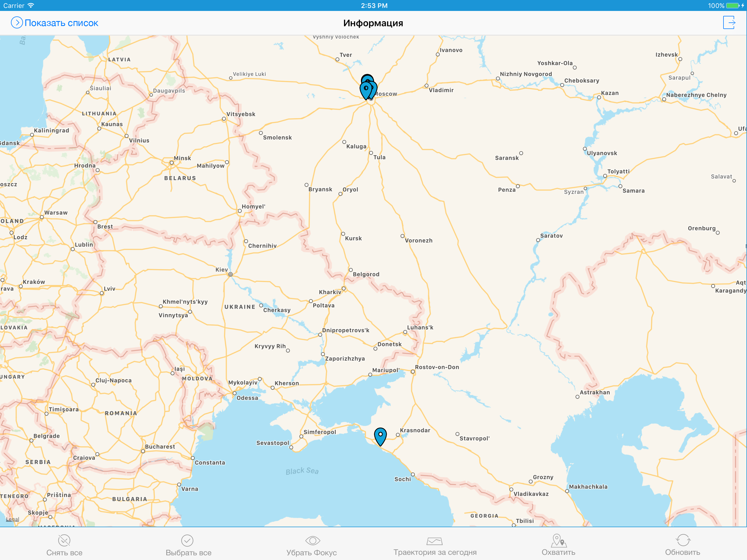The height and width of the screenshot is (560, 747).
Task: Tap the Voronezh city label
Action: coord(418,240)
